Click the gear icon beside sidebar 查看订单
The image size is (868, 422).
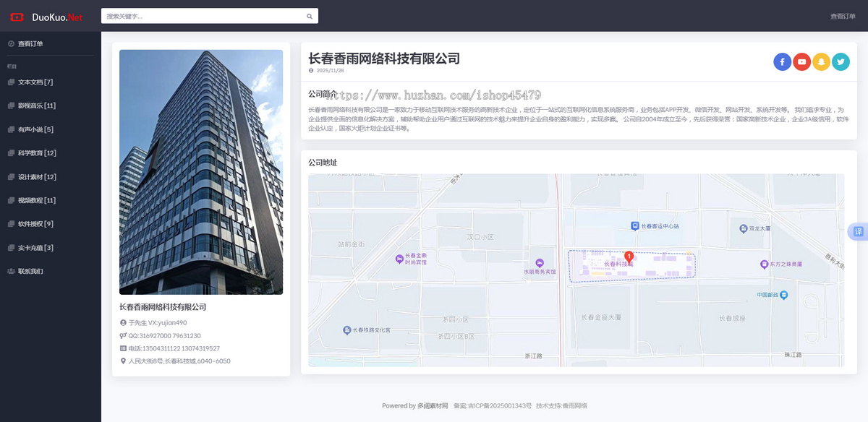(11, 43)
